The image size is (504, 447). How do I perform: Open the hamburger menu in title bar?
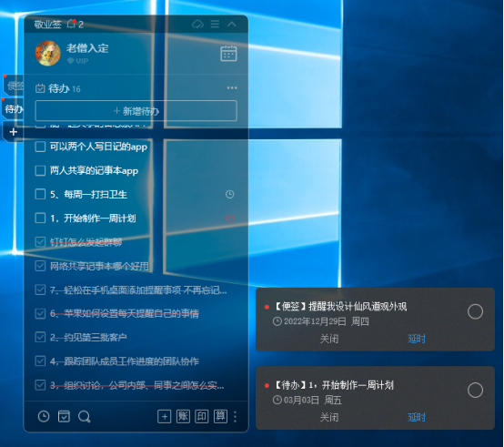[x=215, y=24]
